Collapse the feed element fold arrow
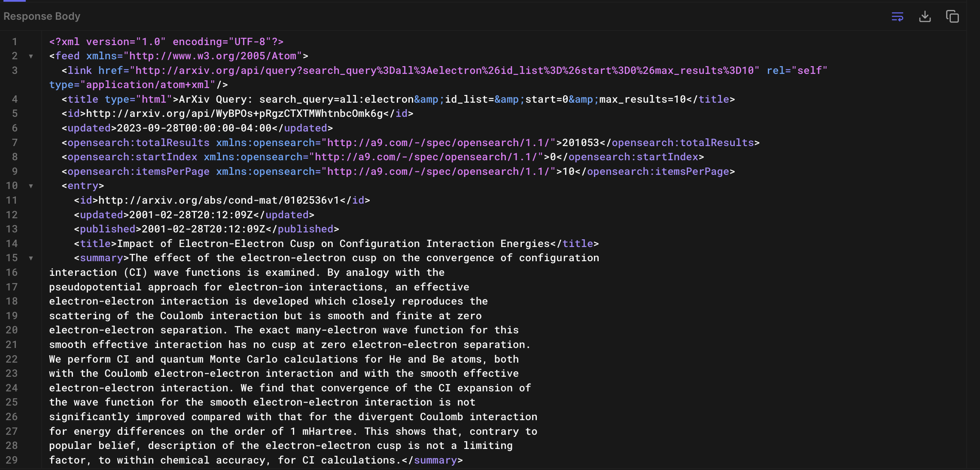 [31, 56]
